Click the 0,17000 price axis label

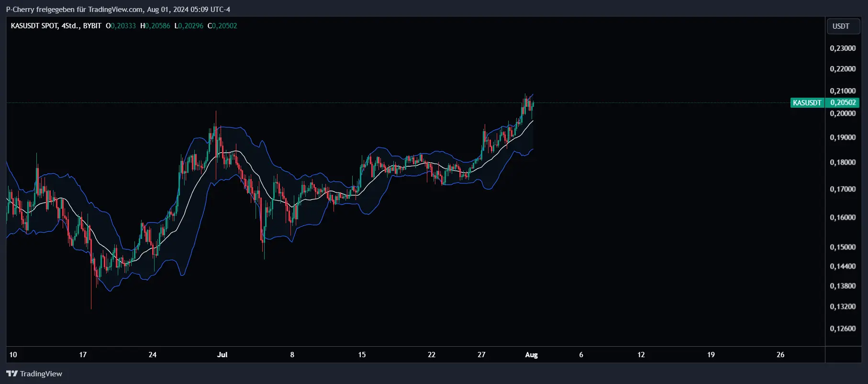click(843, 189)
